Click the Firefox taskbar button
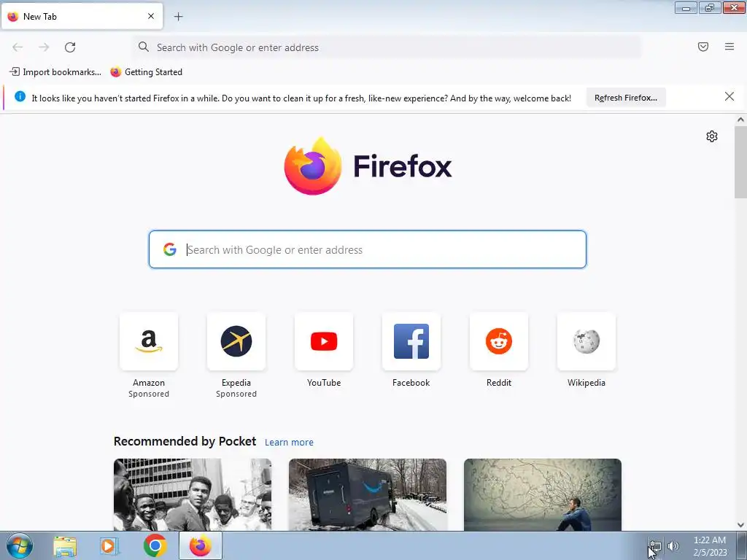 coord(200,545)
